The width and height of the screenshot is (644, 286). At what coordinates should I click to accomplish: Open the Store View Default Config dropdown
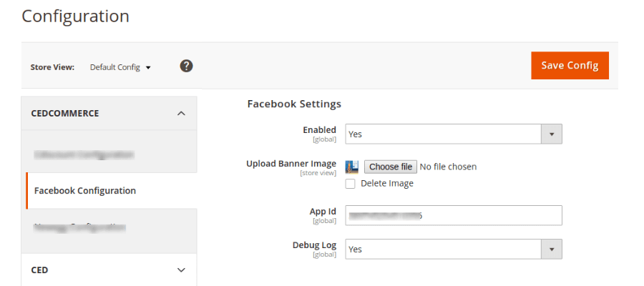(x=120, y=67)
